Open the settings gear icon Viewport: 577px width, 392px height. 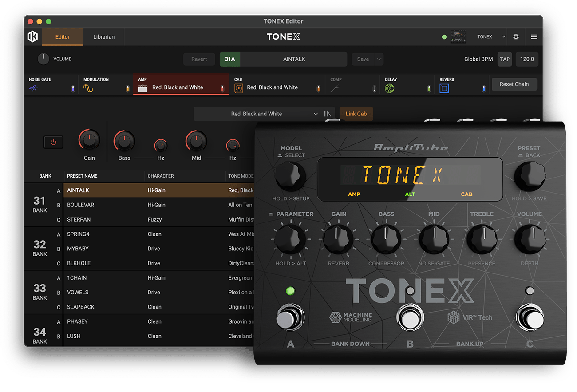[x=516, y=37]
